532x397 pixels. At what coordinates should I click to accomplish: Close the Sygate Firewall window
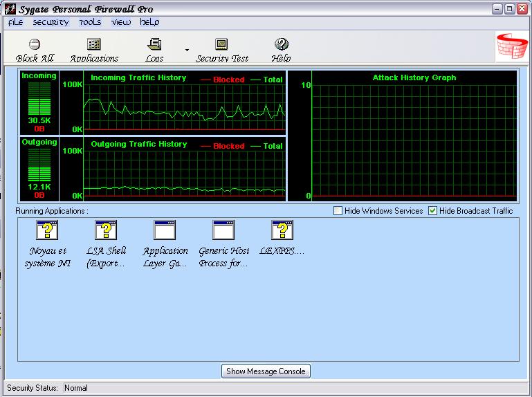[x=522, y=9]
